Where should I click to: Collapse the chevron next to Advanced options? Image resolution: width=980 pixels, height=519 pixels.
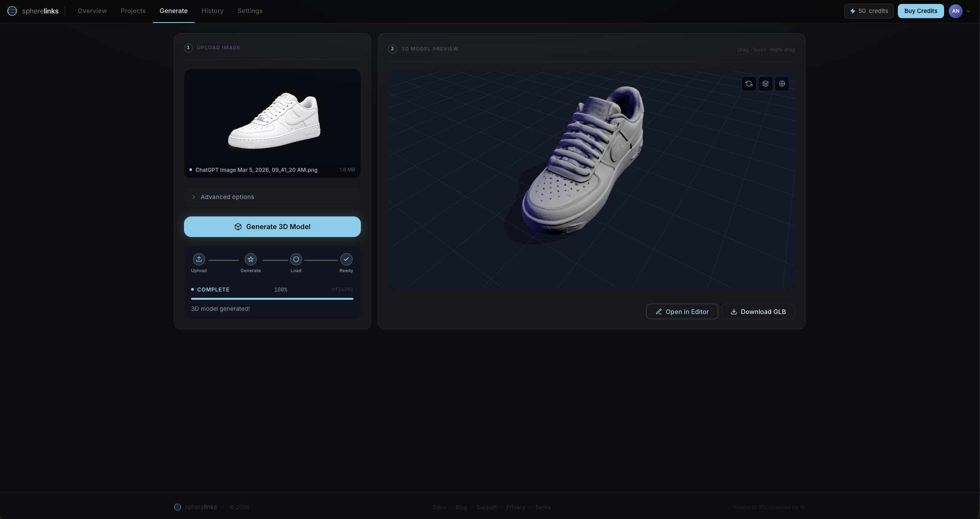pos(193,197)
